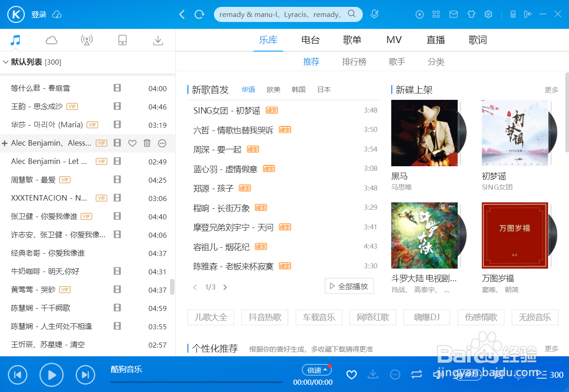The image size is (569, 392).
Task: Add the Alec Benjamin、Aless... row with the plus icon
Action: 5,143
